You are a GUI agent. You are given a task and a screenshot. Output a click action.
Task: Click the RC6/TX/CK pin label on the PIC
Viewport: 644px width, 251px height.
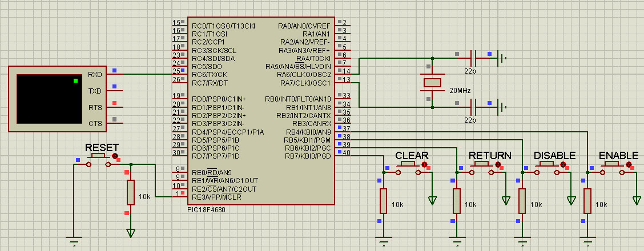[x=210, y=75]
